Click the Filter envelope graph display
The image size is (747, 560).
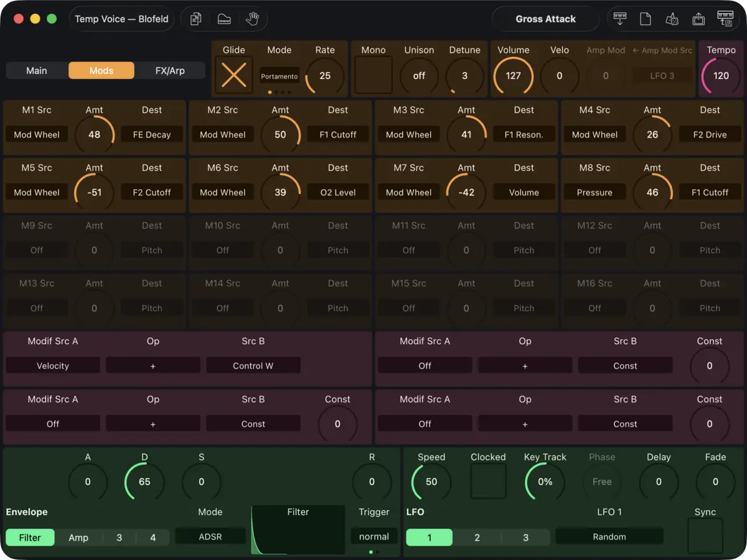pos(298,530)
